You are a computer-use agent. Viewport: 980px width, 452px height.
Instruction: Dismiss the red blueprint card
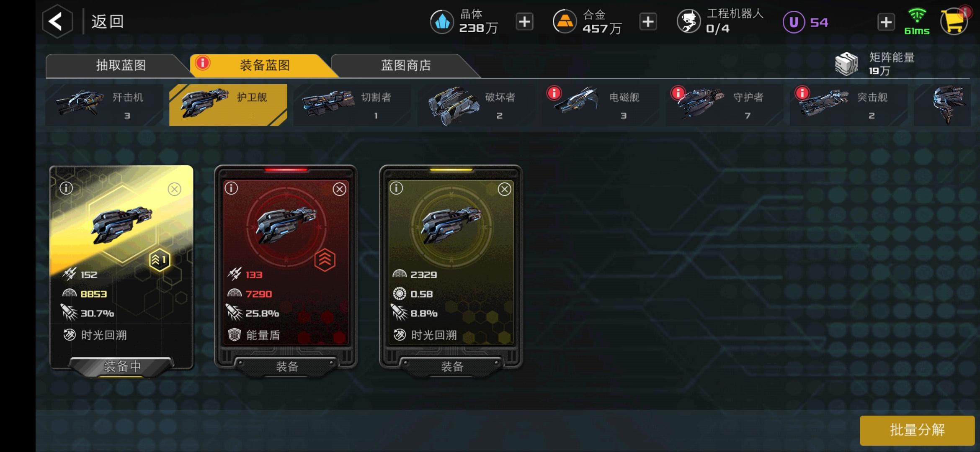(339, 190)
